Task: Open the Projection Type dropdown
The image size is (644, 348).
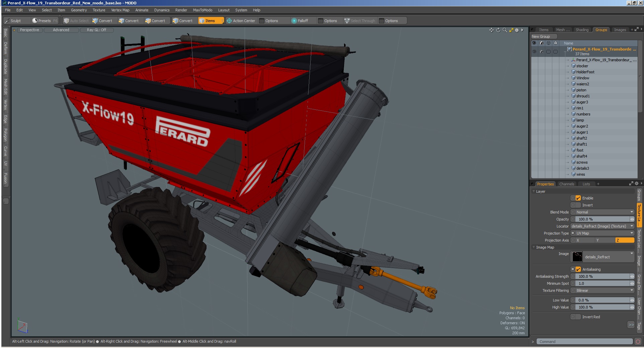Action: pyautogui.click(x=605, y=233)
